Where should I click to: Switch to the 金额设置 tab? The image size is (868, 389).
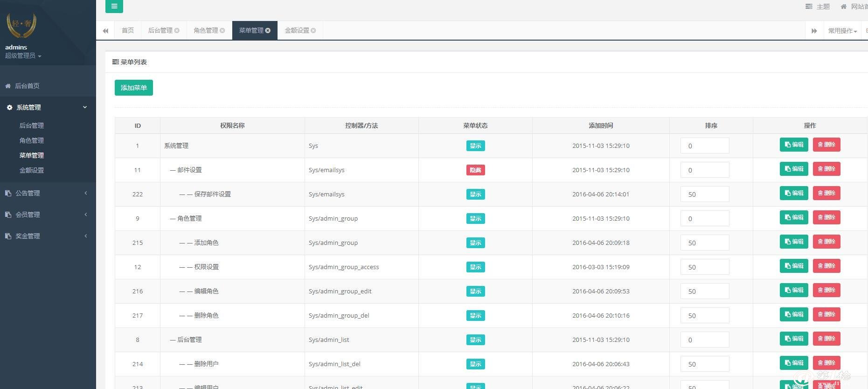[x=297, y=31]
